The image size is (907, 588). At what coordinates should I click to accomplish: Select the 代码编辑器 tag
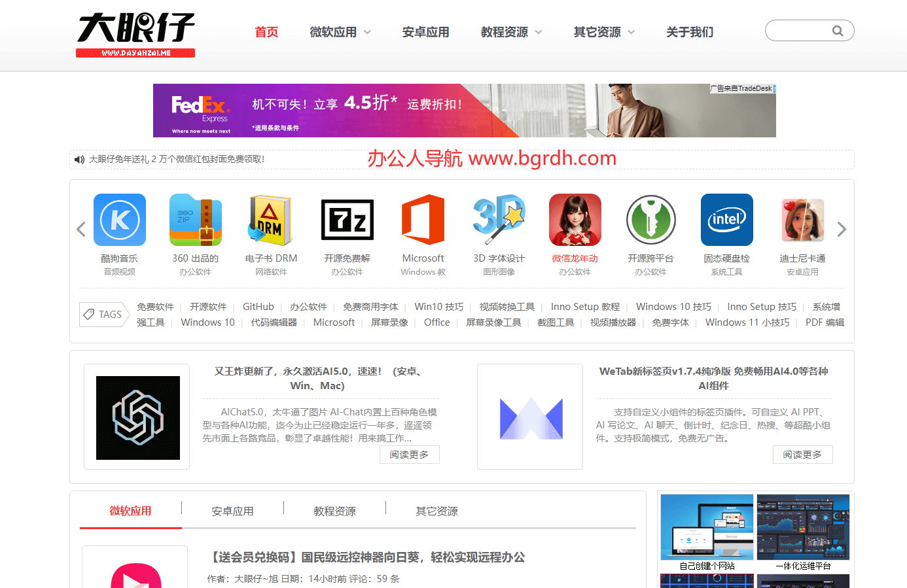[274, 322]
